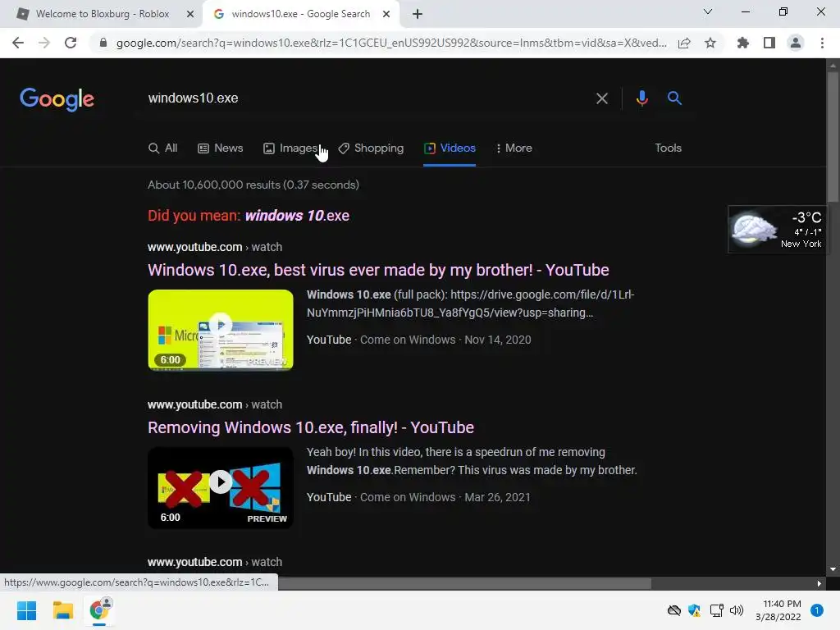Click the scrollbar down arrow

[833, 569]
